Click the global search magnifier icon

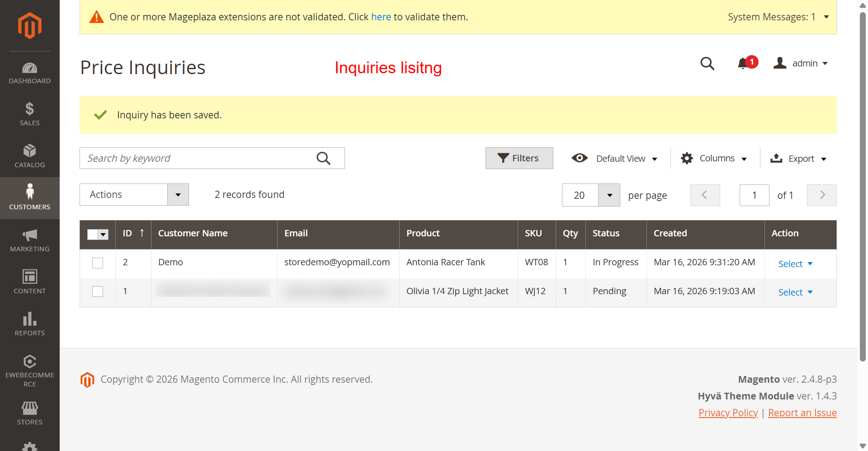[x=707, y=64]
